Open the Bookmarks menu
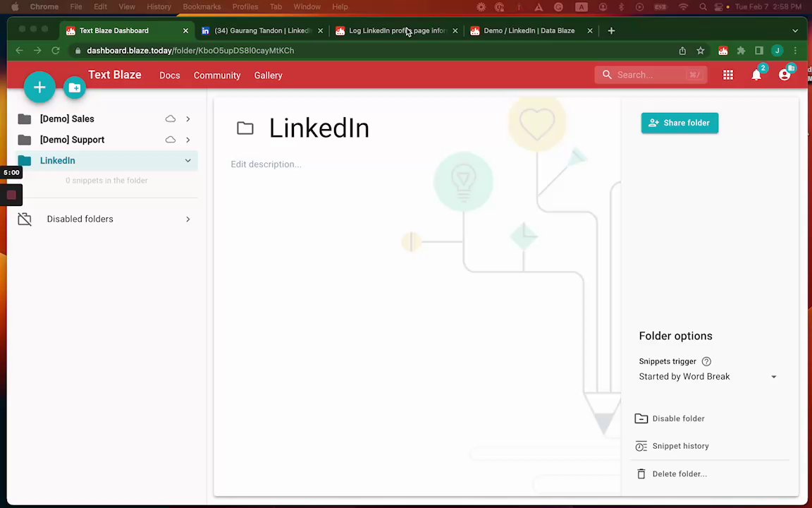The width and height of the screenshot is (812, 508). click(x=202, y=7)
